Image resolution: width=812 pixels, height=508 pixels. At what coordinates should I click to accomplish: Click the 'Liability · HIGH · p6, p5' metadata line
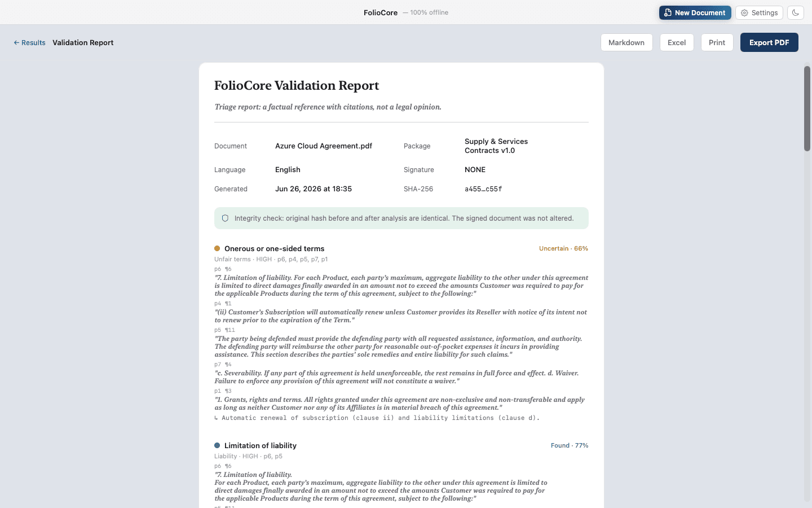[248, 456]
